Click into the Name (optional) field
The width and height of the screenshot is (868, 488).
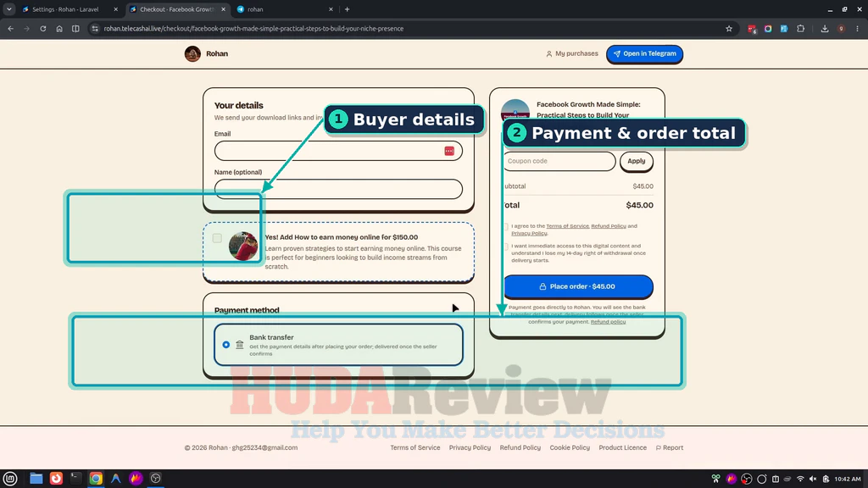338,189
